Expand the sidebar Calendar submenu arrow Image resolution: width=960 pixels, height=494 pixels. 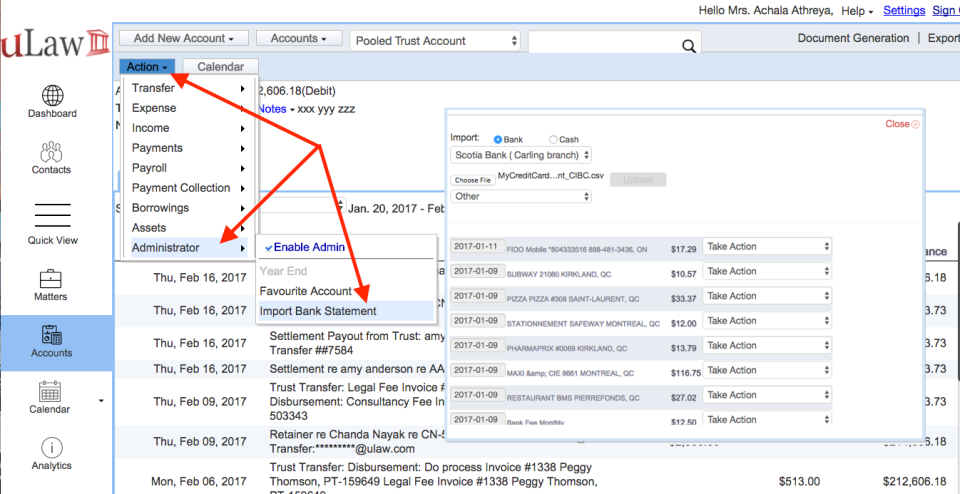101,400
